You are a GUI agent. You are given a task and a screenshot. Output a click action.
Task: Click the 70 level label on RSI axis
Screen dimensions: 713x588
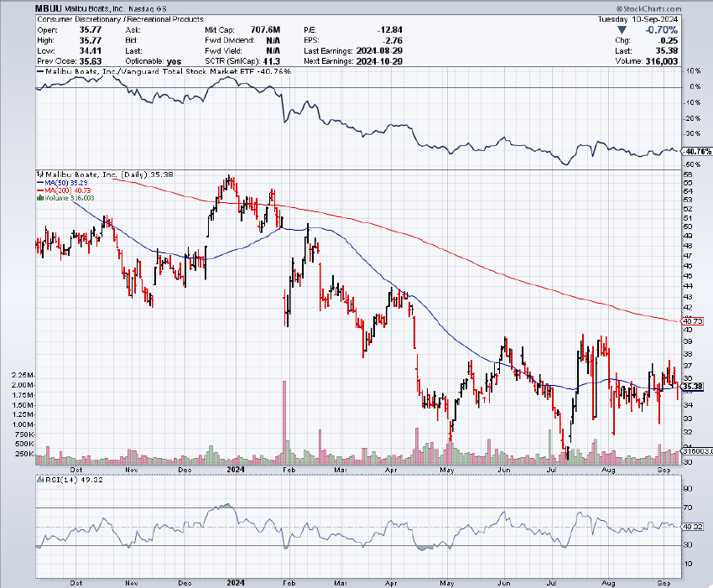pyautogui.click(x=688, y=507)
